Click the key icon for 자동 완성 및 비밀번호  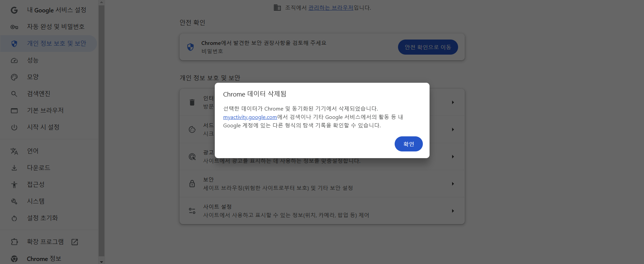14,27
